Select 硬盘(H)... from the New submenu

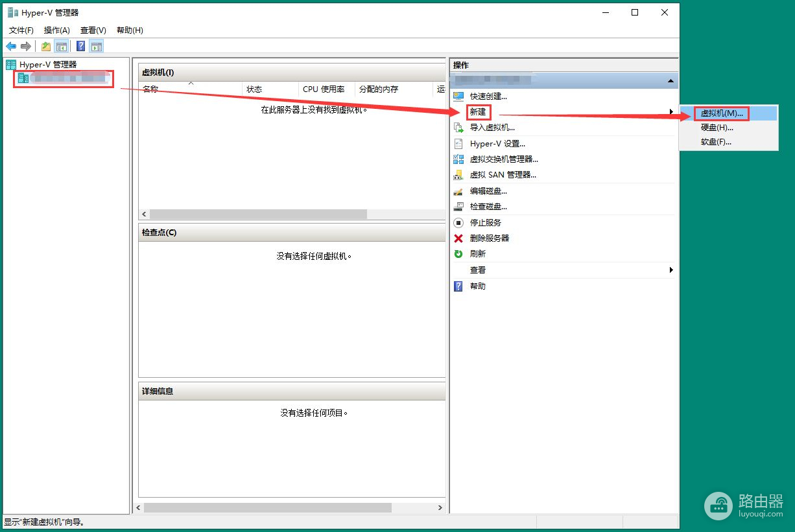[717, 128]
